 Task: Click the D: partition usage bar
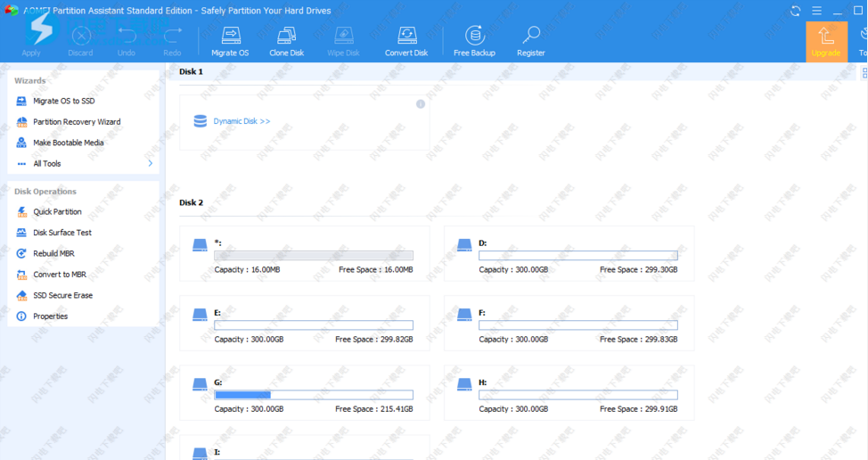[x=578, y=255]
